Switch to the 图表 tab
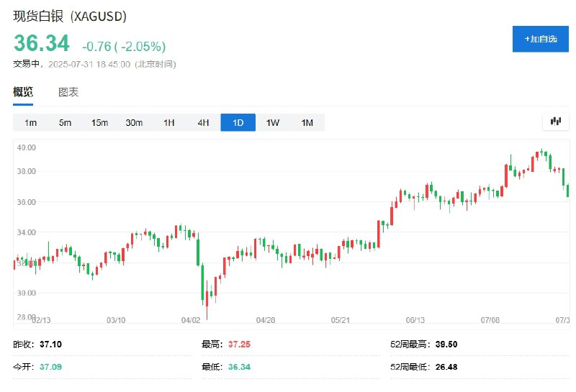The height and width of the screenshot is (392, 576). [68, 92]
